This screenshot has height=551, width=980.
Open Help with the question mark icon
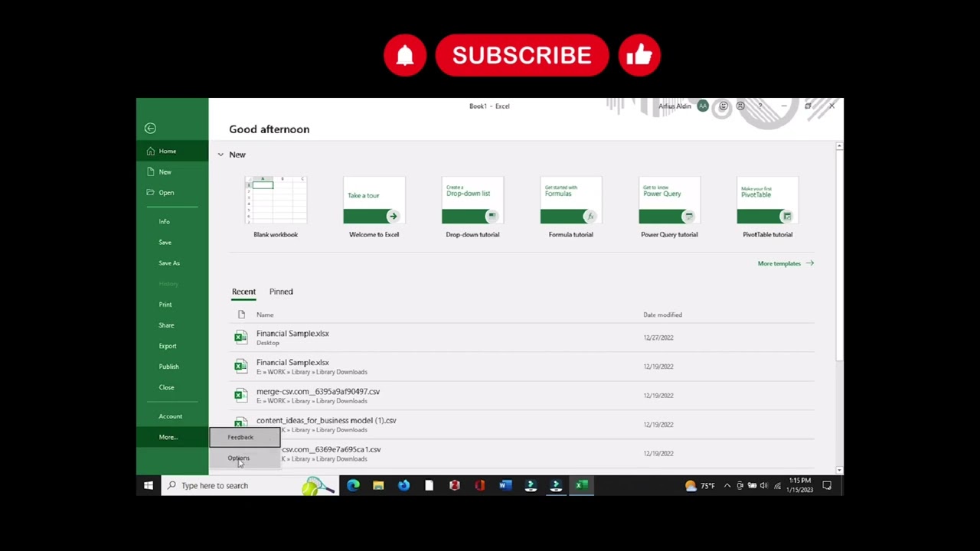pos(760,106)
